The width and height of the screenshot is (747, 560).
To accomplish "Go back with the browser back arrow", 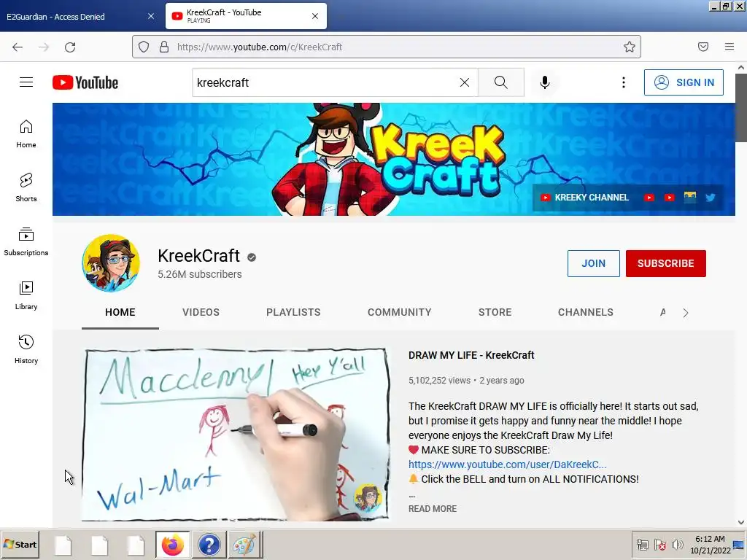I will coord(18,47).
